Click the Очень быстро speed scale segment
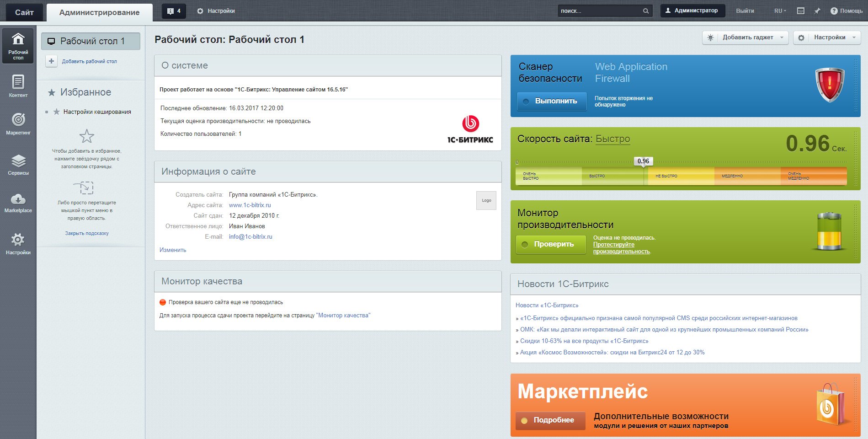This screenshot has height=439, width=868. (x=548, y=176)
